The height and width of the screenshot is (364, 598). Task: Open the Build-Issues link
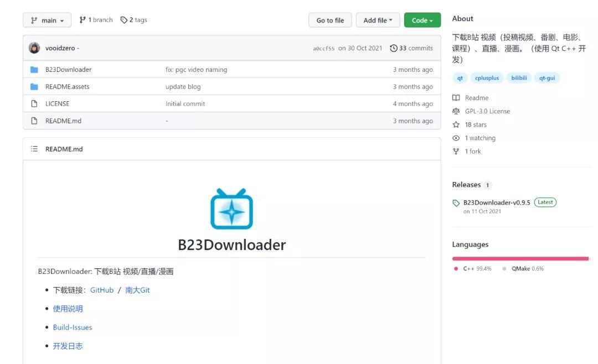point(73,327)
